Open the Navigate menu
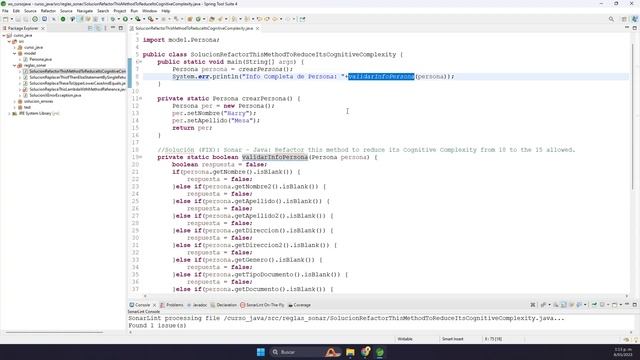The height and width of the screenshot is (360, 640). [85, 11]
